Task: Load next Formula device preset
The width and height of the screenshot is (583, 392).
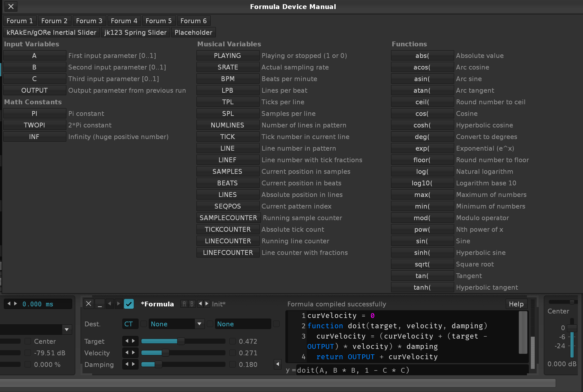Action: 207,304
